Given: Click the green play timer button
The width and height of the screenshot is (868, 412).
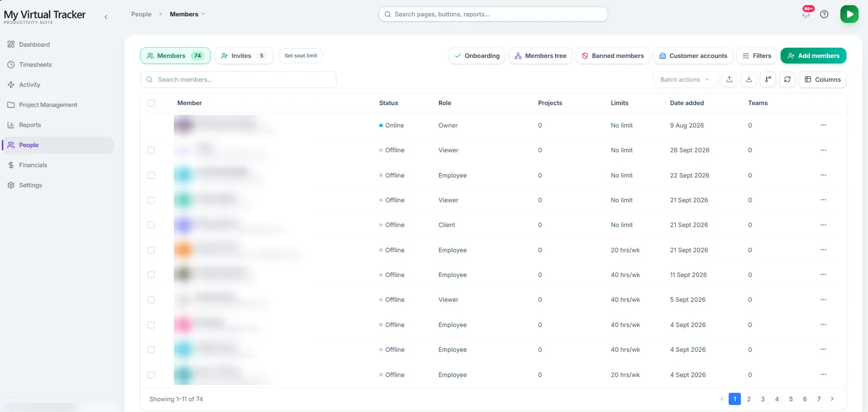Looking at the screenshot, I should point(850,14).
